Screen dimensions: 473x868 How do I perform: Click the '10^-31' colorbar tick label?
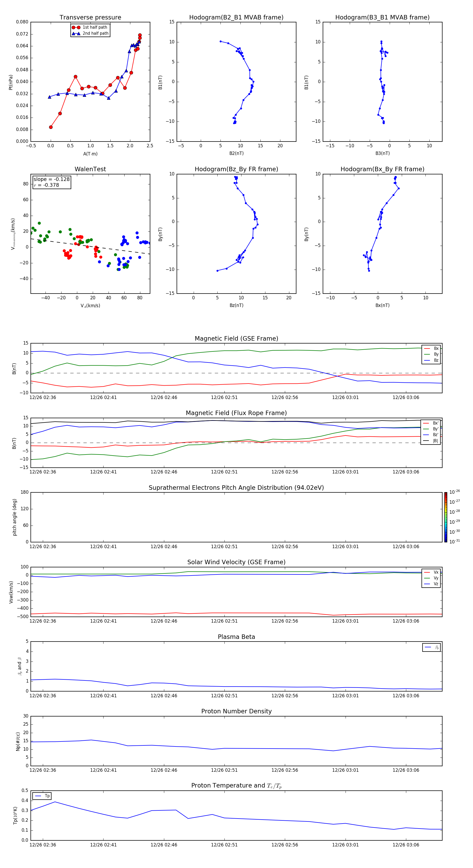click(x=455, y=542)
